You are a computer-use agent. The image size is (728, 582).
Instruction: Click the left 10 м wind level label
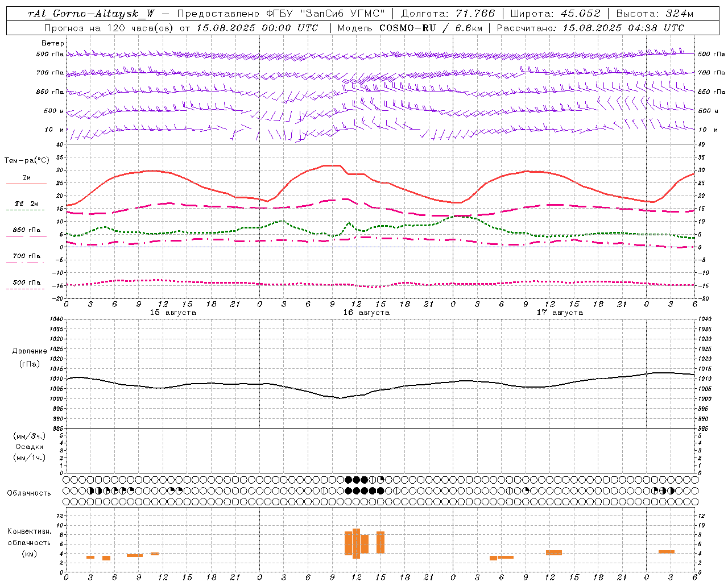pos(55,130)
